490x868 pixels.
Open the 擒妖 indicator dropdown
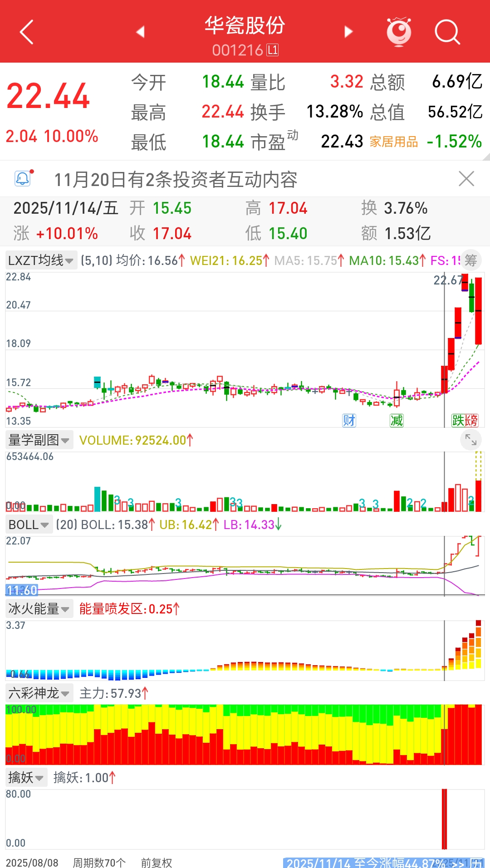[x=26, y=777]
